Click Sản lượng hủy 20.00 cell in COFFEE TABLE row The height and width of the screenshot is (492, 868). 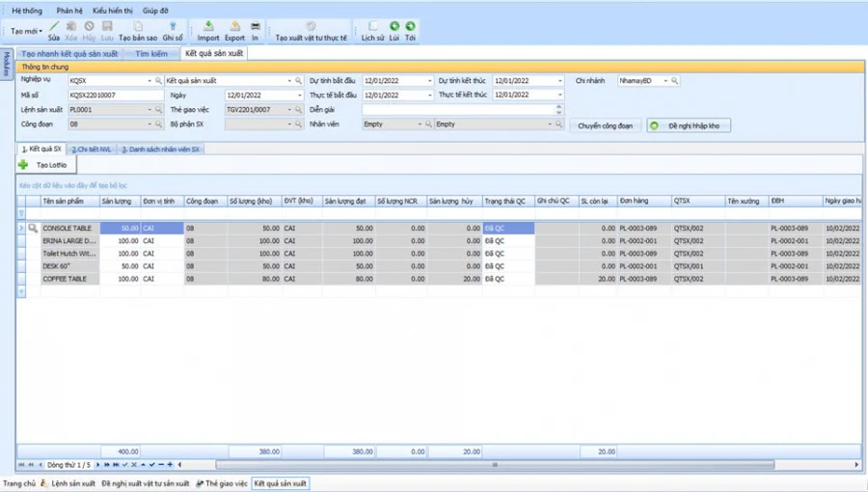pyautogui.click(x=454, y=279)
